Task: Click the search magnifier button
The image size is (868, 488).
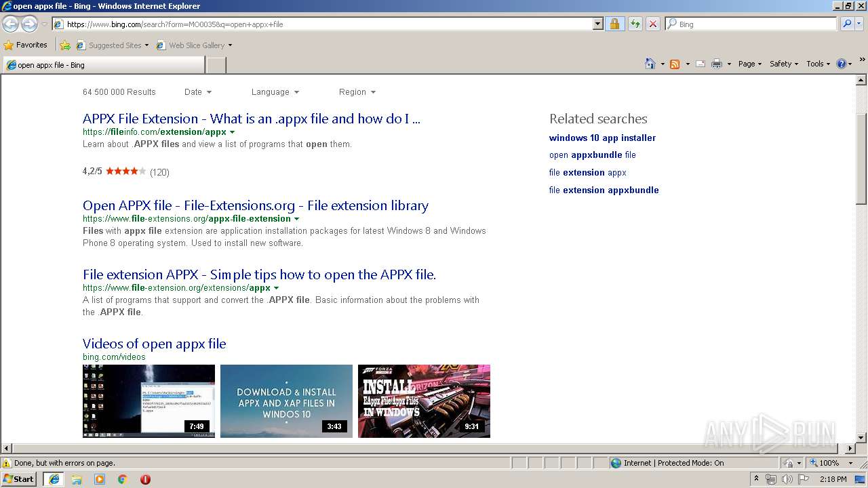Action: [x=846, y=24]
